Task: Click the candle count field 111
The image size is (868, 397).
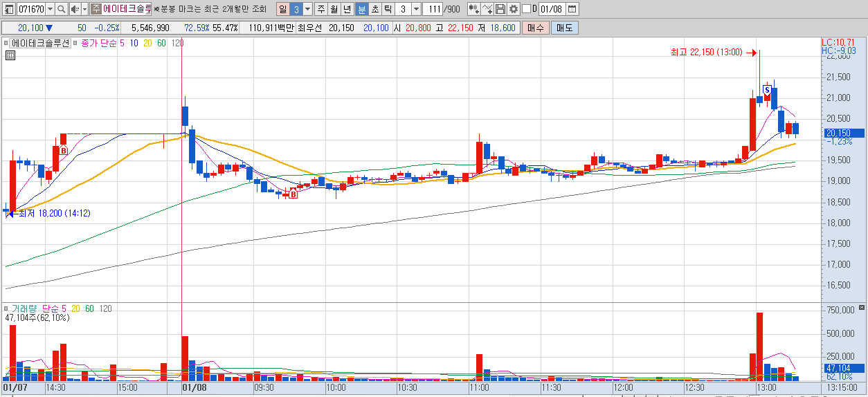Action: (x=433, y=9)
